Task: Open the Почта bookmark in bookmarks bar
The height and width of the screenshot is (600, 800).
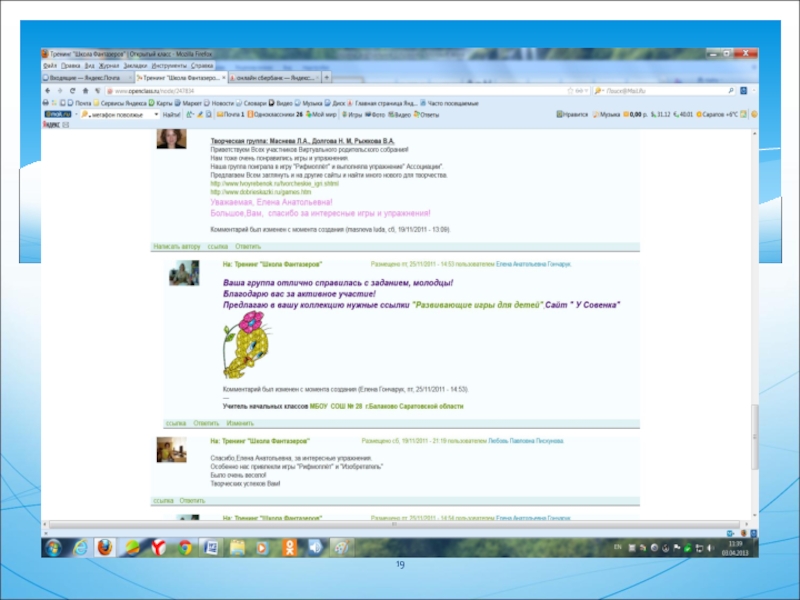Action: coord(79,103)
